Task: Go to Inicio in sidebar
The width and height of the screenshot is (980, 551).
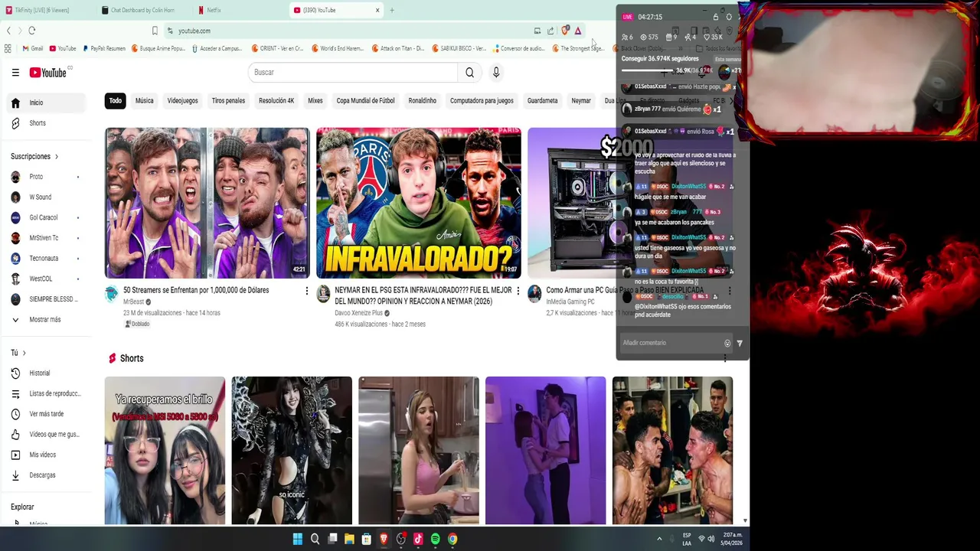Action: 46,103
